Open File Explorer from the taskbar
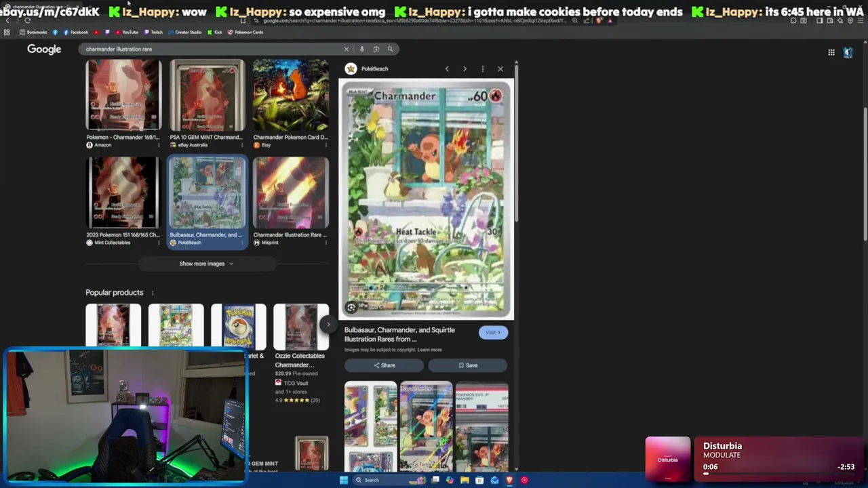The image size is (868, 488). 465,480
